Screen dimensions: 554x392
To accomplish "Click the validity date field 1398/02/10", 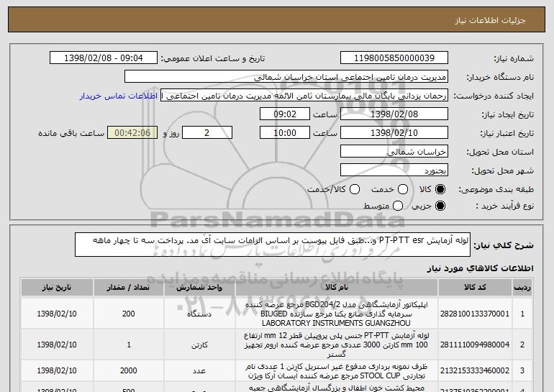I will click(394, 133).
